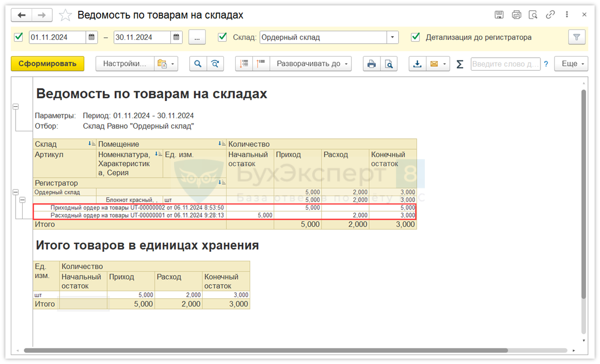
Task: Click the search word input field
Action: click(505, 64)
